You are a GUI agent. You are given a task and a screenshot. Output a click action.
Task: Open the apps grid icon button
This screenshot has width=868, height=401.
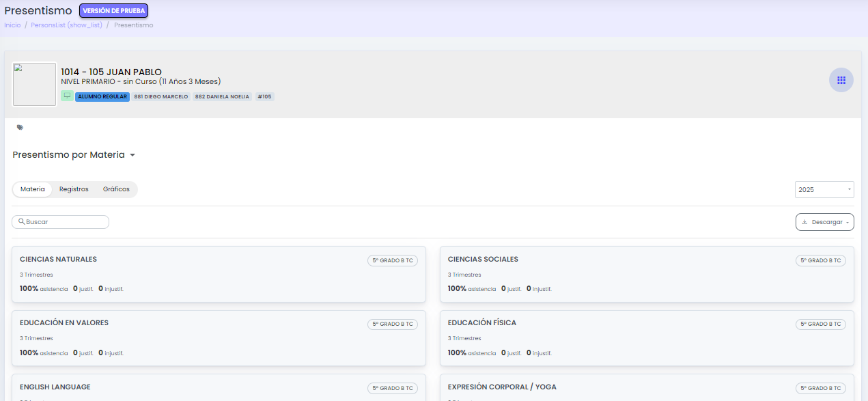coord(841,80)
